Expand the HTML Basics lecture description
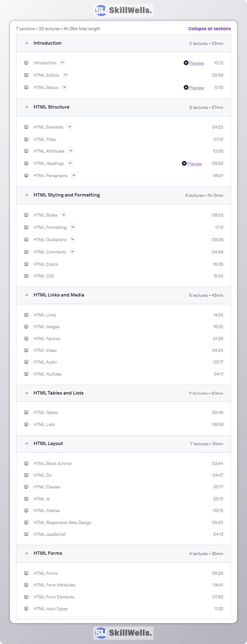The image size is (247, 644). pyautogui.click(x=64, y=87)
